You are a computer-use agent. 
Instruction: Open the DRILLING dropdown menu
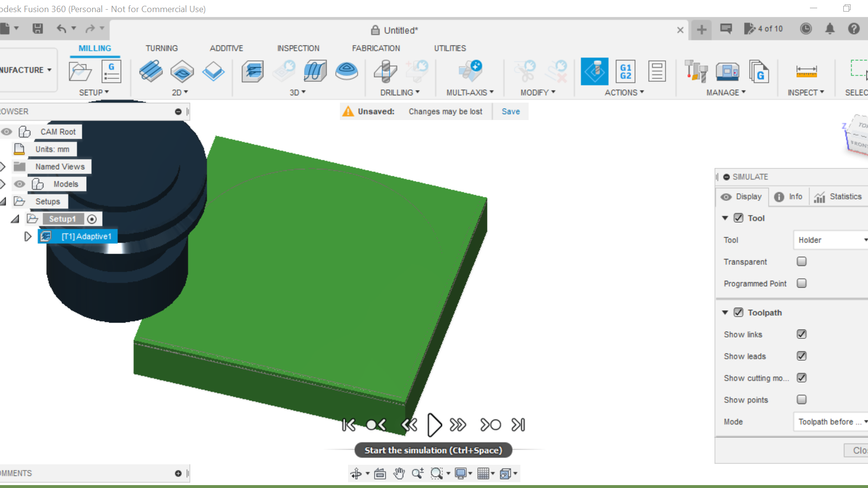pyautogui.click(x=400, y=92)
